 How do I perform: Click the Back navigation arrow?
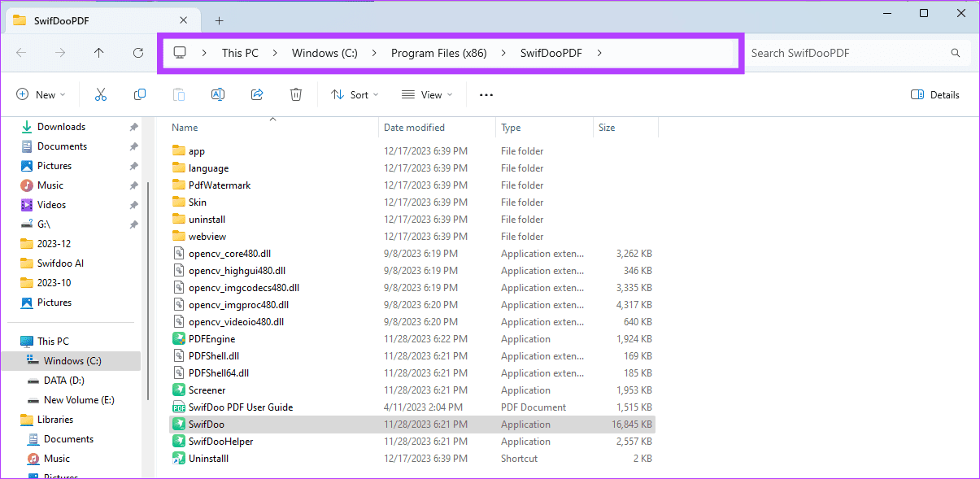21,52
